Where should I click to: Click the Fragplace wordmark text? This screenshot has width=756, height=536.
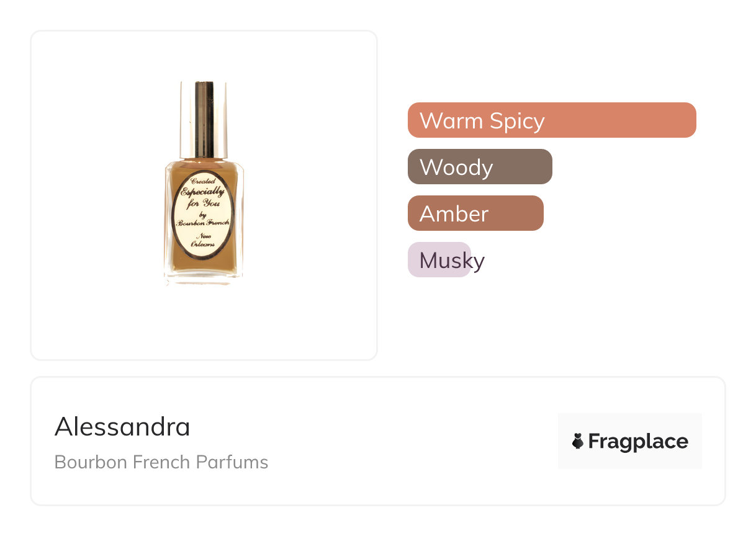637,441
